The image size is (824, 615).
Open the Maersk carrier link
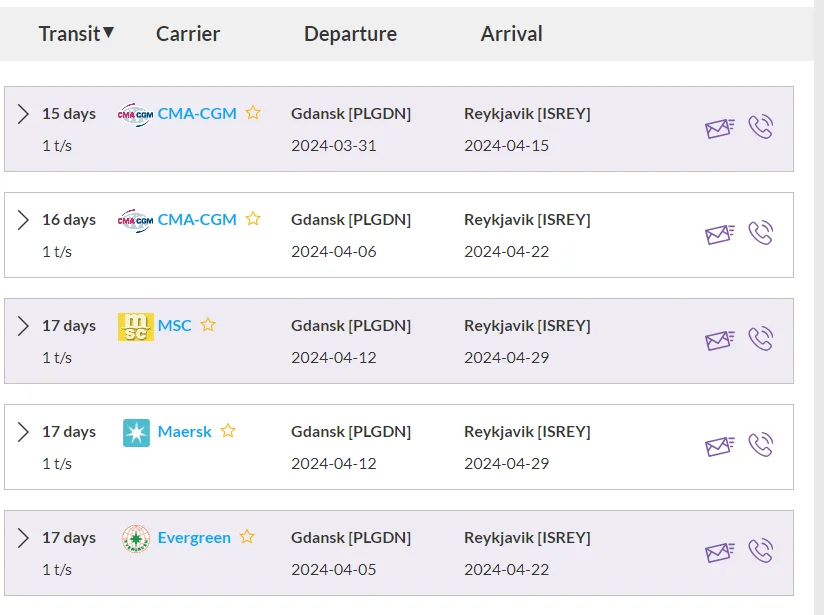click(x=184, y=432)
